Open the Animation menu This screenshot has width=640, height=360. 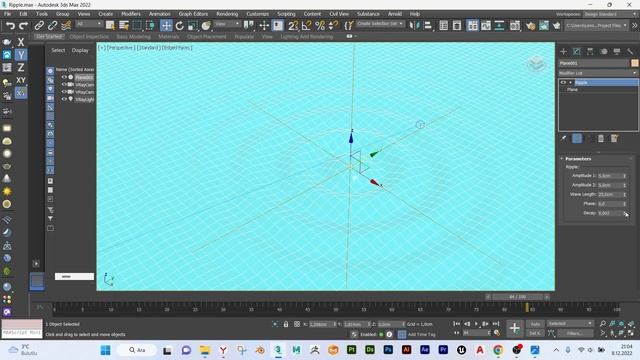(x=160, y=14)
